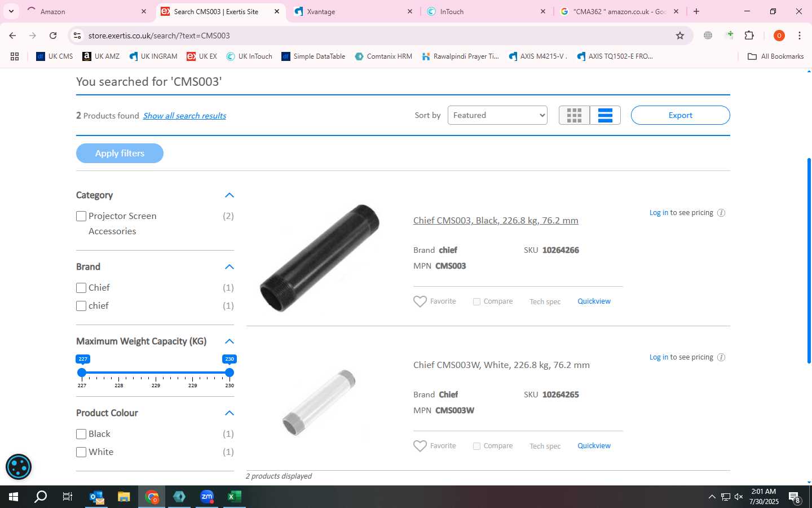This screenshot has width=812, height=508.
Task: Open Chrome three-dot menu
Action: click(800, 36)
